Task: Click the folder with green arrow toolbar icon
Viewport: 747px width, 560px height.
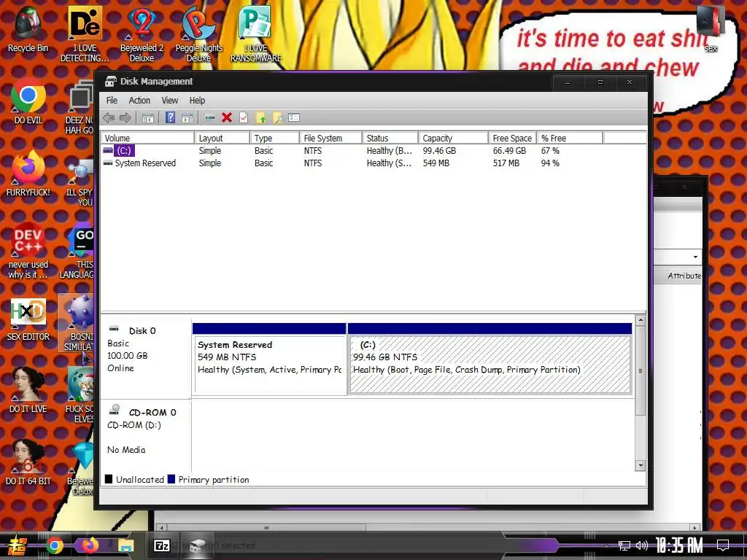Action: point(261,117)
